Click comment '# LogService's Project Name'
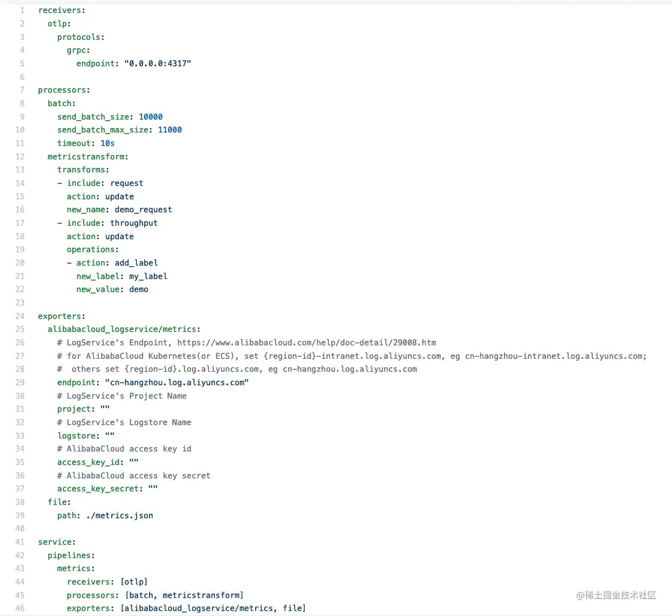This screenshot has height=616, width=672. 122,396
